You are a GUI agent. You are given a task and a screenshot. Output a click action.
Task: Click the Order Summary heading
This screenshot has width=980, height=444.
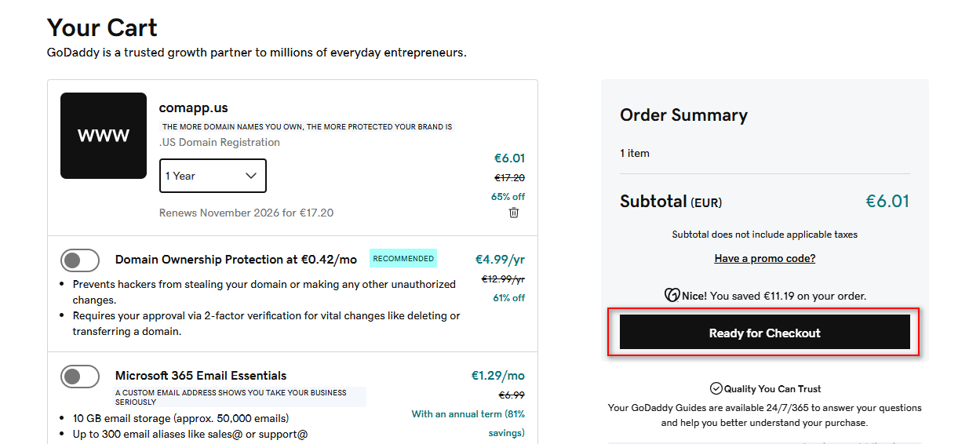click(x=683, y=115)
